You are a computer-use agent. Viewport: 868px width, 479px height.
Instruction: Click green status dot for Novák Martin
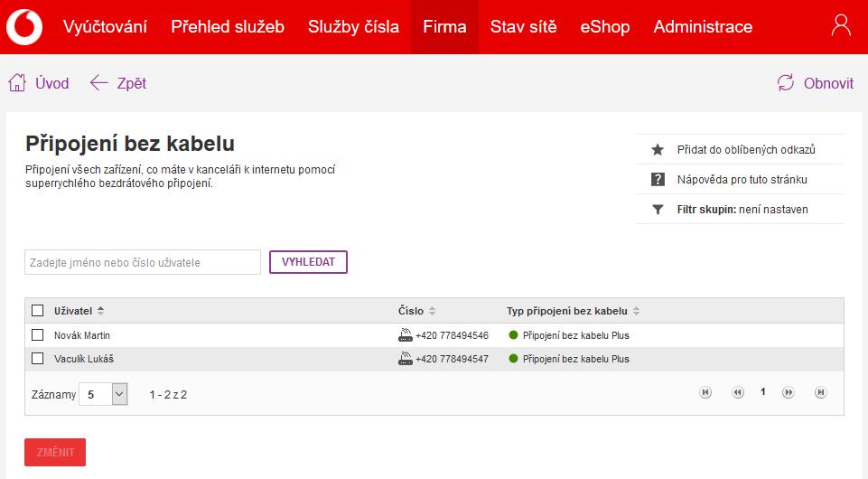pyautogui.click(x=513, y=335)
